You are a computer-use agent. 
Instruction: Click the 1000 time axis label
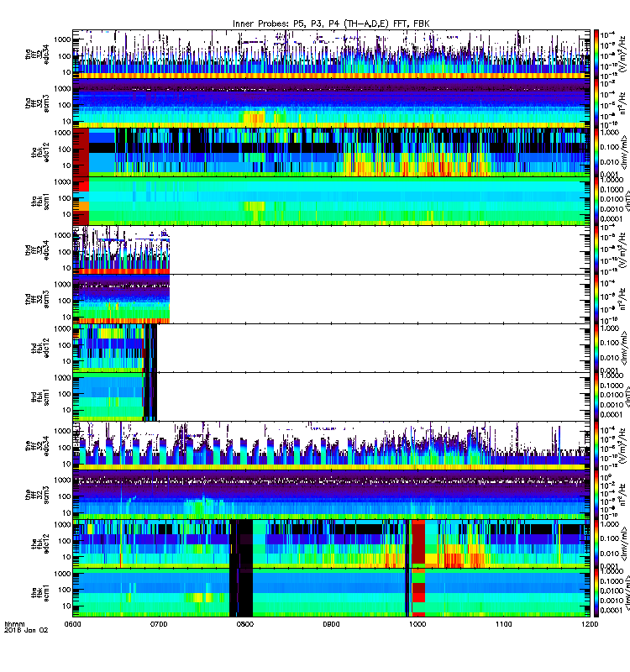click(417, 624)
